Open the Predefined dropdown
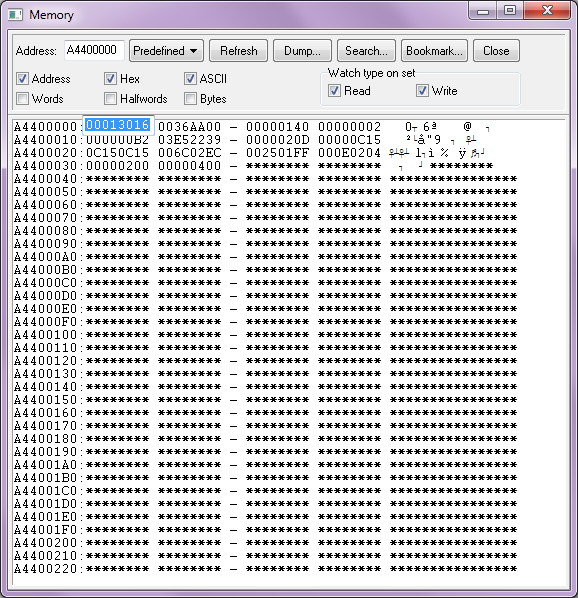 (x=166, y=51)
